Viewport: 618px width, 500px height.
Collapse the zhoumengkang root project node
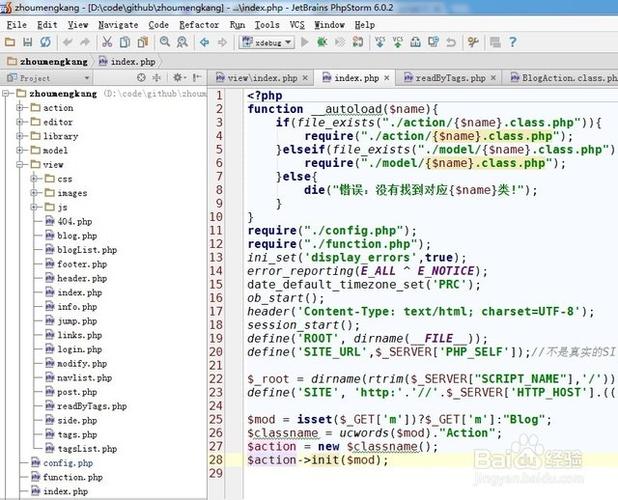point(6,94)
